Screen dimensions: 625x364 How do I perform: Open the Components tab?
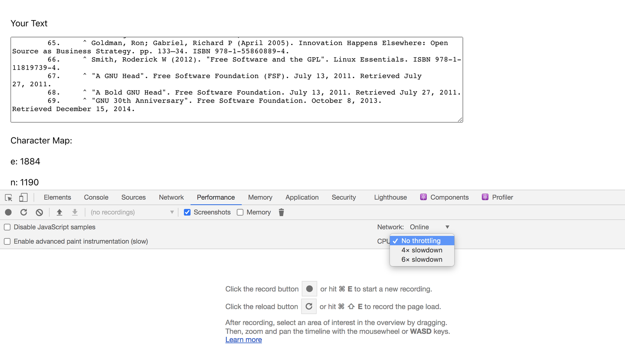(445, 198)
